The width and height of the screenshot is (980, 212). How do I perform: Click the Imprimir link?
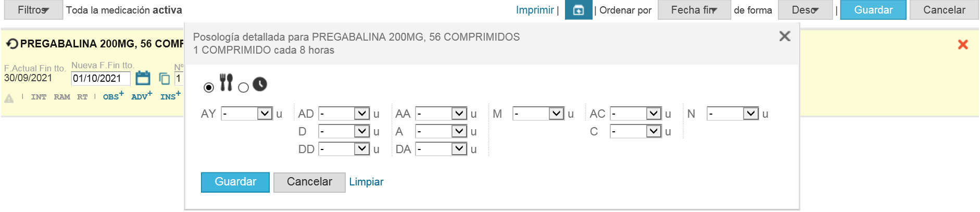coord(534,10)
